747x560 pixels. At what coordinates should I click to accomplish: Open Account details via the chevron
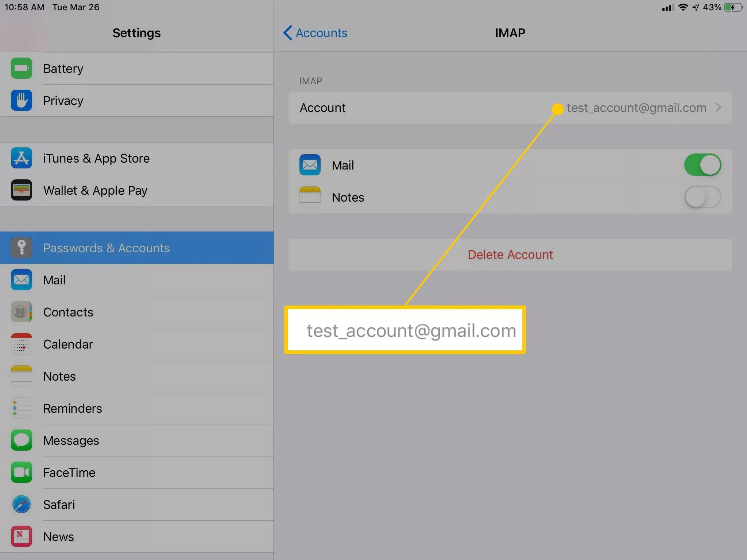tap(718, 108)
